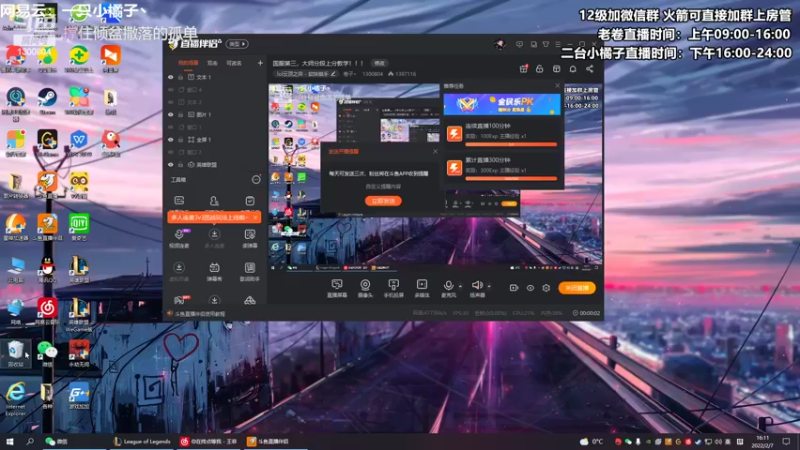Screen dimensions: 800x450
Task: Click the 虚拟形象 download icon
Action: [x=179, y=267]
